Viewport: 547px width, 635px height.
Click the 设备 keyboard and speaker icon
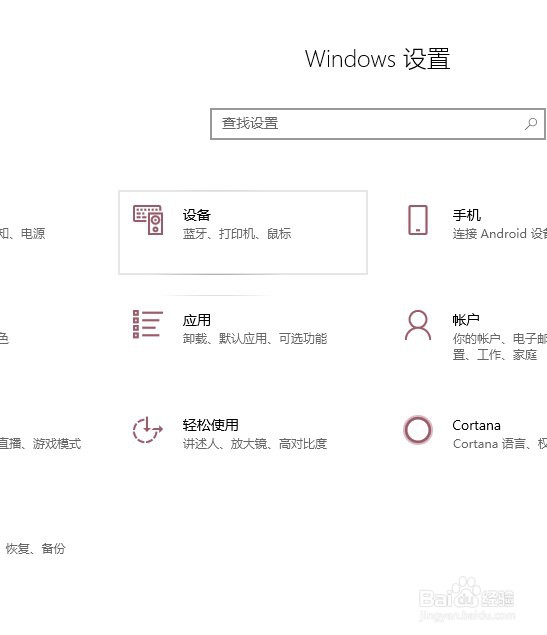point(148,220)
